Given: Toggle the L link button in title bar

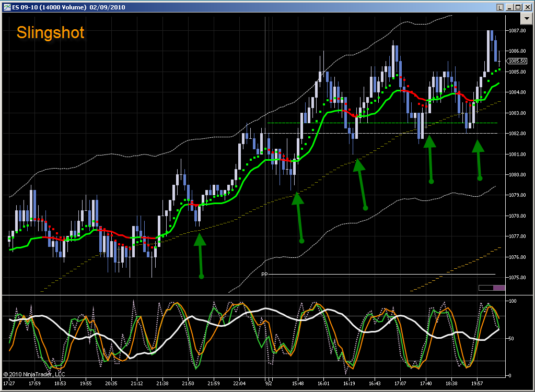Looking at the screenshot, I should pos(499,7).
